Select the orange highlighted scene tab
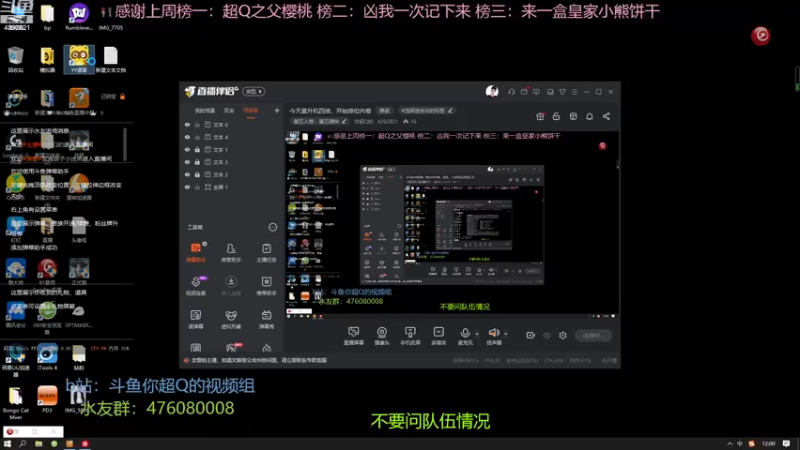 (251, 110)
